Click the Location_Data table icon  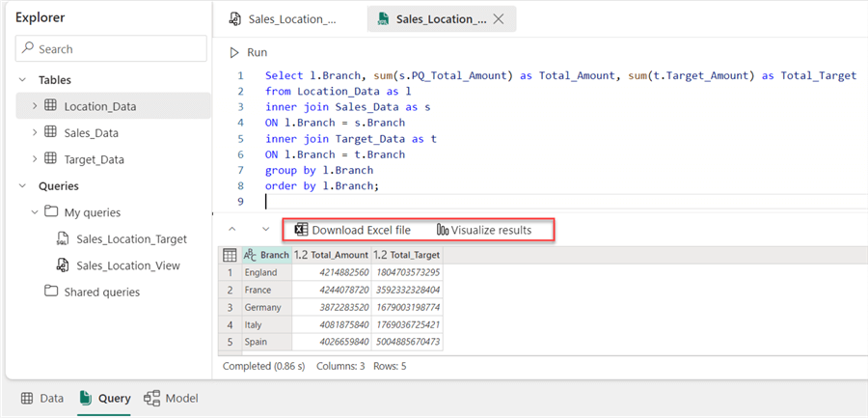click(51, 106)
